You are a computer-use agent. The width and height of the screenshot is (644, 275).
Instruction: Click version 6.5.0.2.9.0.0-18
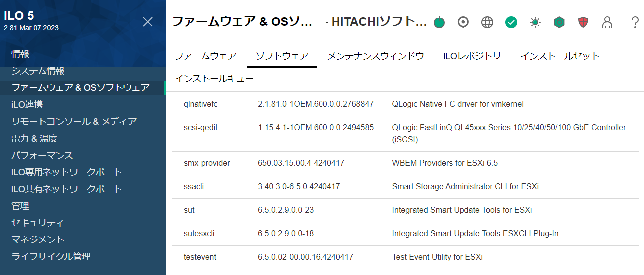tap(286, 233)
